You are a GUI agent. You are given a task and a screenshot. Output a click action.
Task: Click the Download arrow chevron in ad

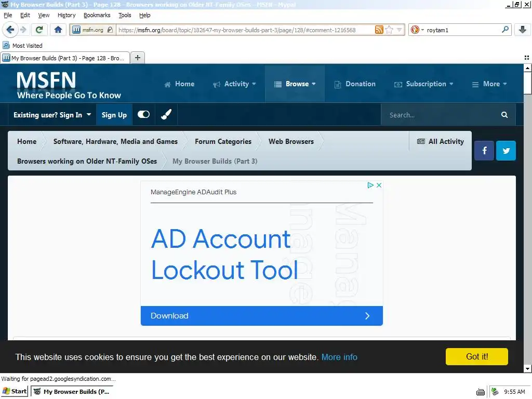367,316
